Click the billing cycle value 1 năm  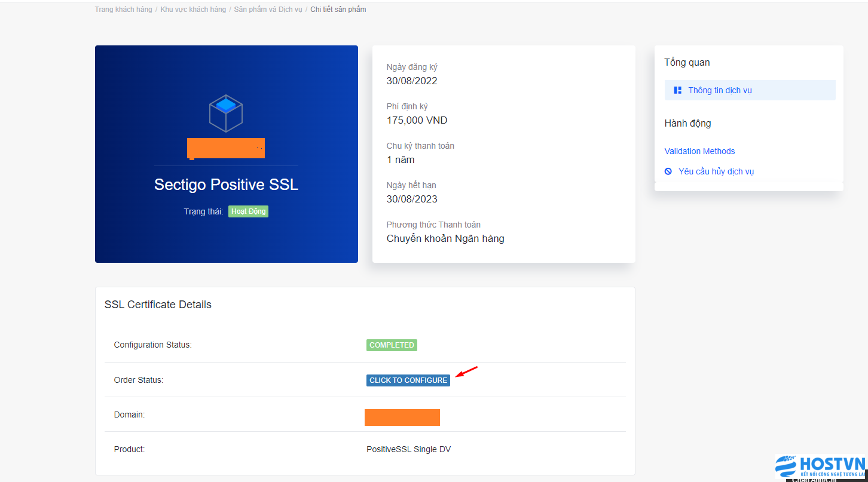[401, 159]
